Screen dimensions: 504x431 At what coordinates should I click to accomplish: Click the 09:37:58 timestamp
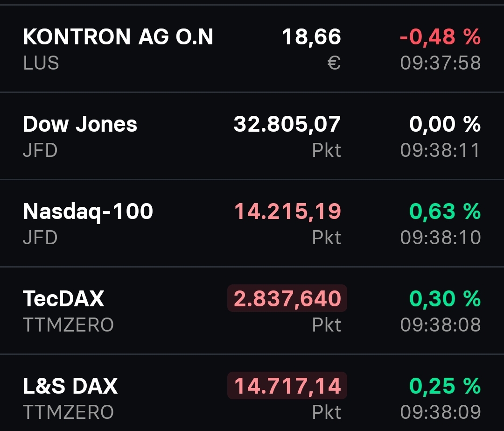click(x=441, y=63)
